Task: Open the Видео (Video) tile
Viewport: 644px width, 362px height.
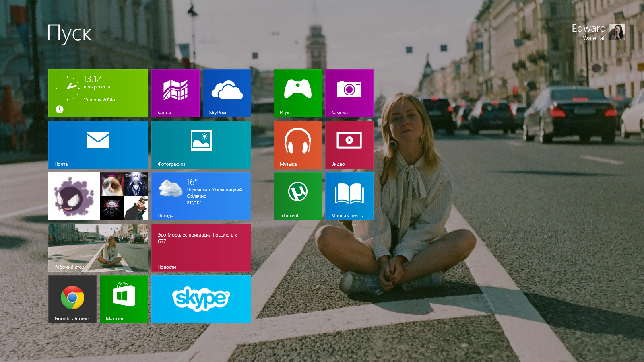Action: tap(349, 145)
